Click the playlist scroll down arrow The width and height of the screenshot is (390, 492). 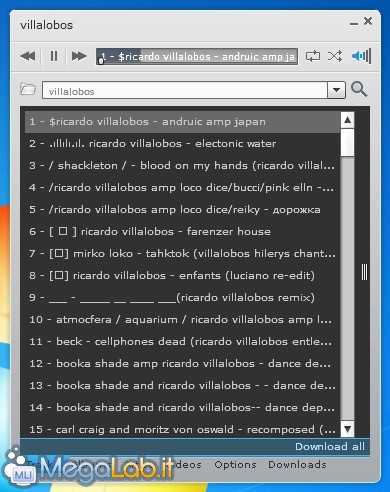(x=347, y=429)
